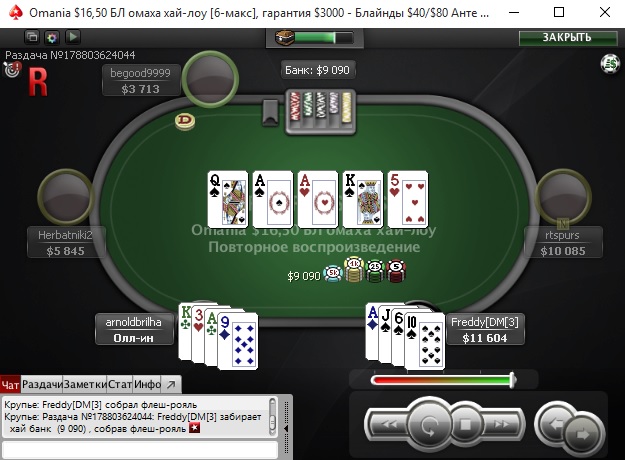Image resolution: width=625 pixels, height=460 pixels.
Task: Adjust the replay speed slider handle
Action: point(513,380)
